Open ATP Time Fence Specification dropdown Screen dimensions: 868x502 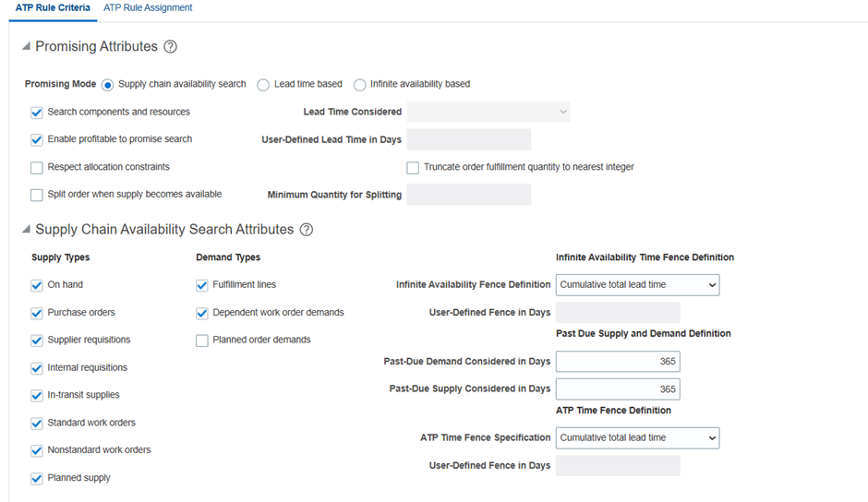(x=638, y=437)
